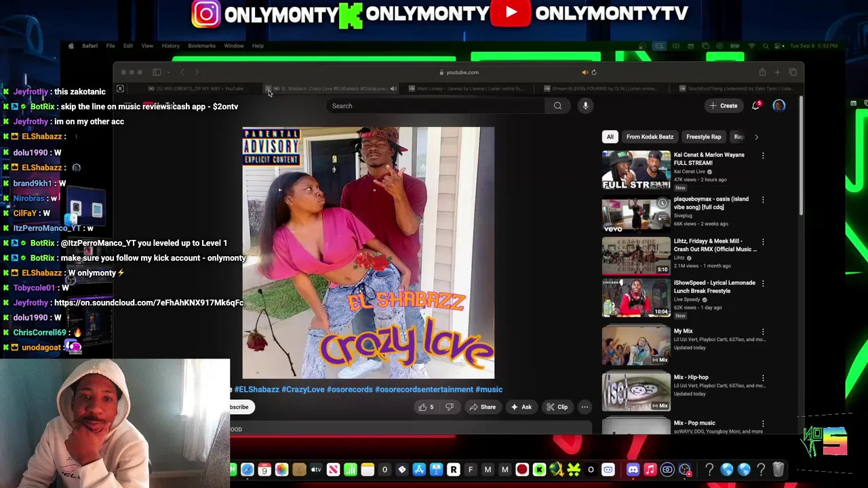Open options menu for Mix - Pop music
Screen dimensions: 868x488
[763, 424]
